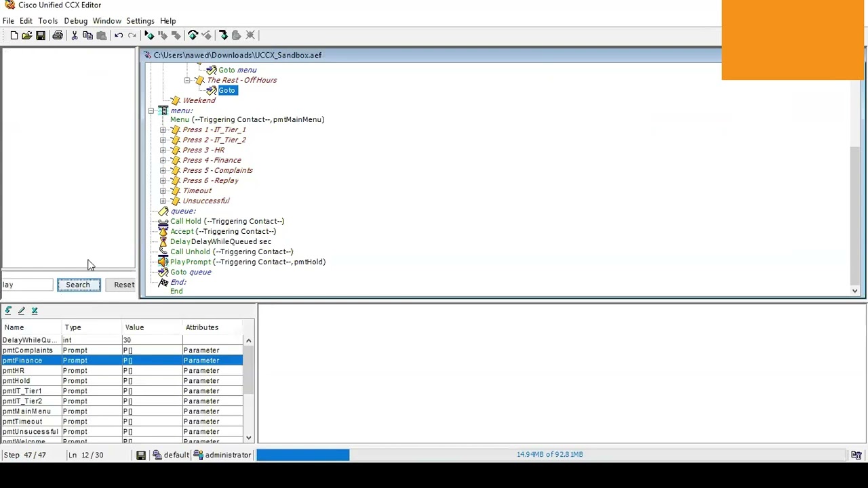
Task: Click the memory panel icon at the status bar's right end
Action: 856,455
